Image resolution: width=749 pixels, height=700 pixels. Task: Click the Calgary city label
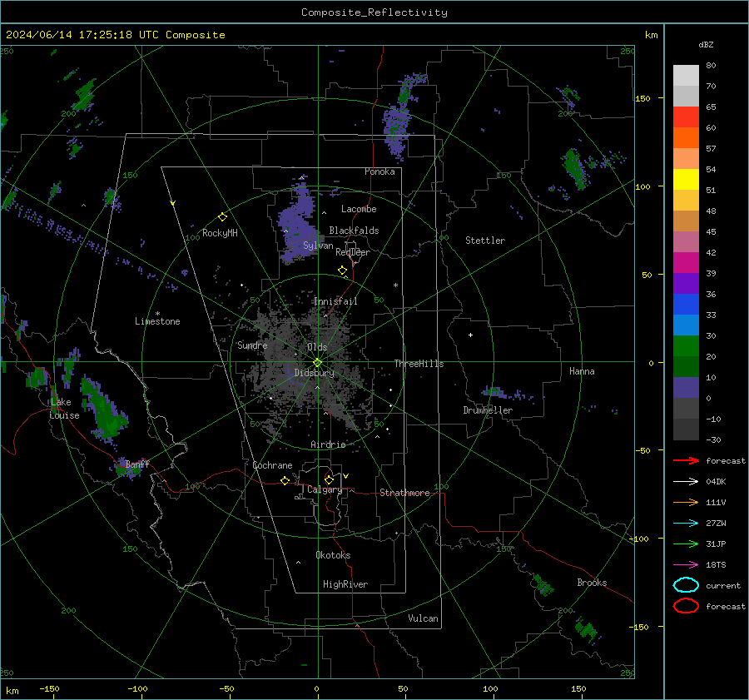(x=325, y=489)
